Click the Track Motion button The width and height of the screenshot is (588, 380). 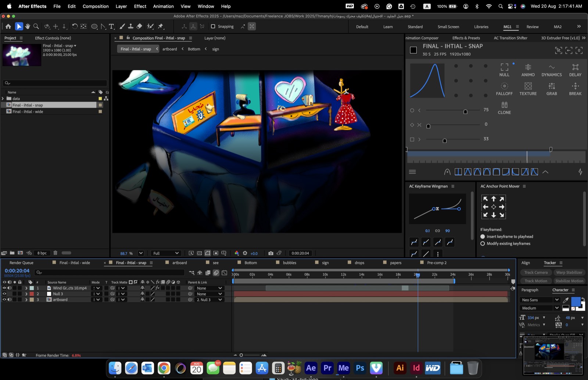point(536,281)
